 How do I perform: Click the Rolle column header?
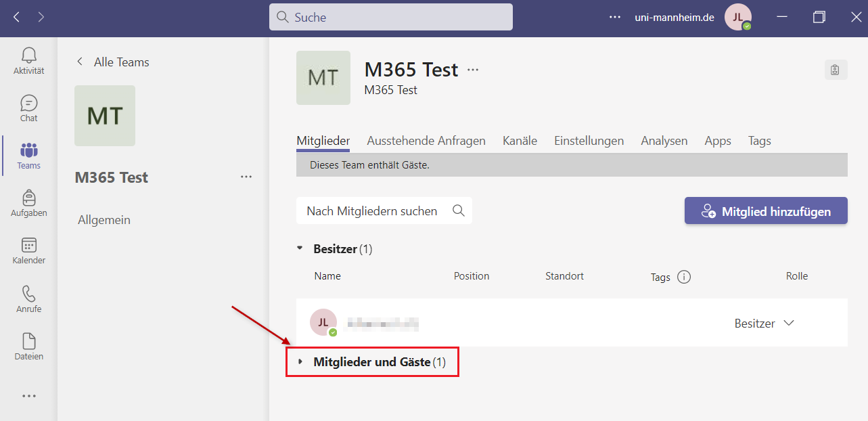pos(797,276)
